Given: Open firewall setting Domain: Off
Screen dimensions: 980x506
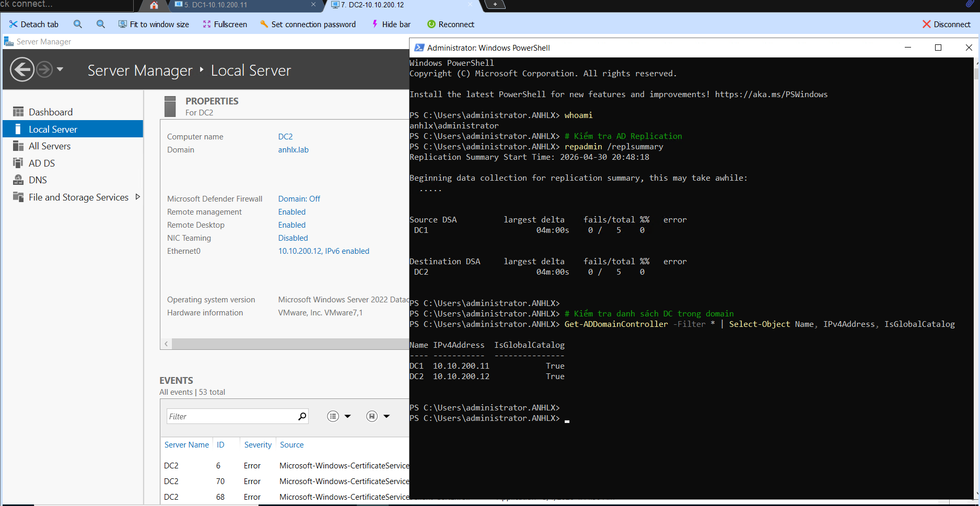Looking at the screenshot, I should (x=299, y=198).
